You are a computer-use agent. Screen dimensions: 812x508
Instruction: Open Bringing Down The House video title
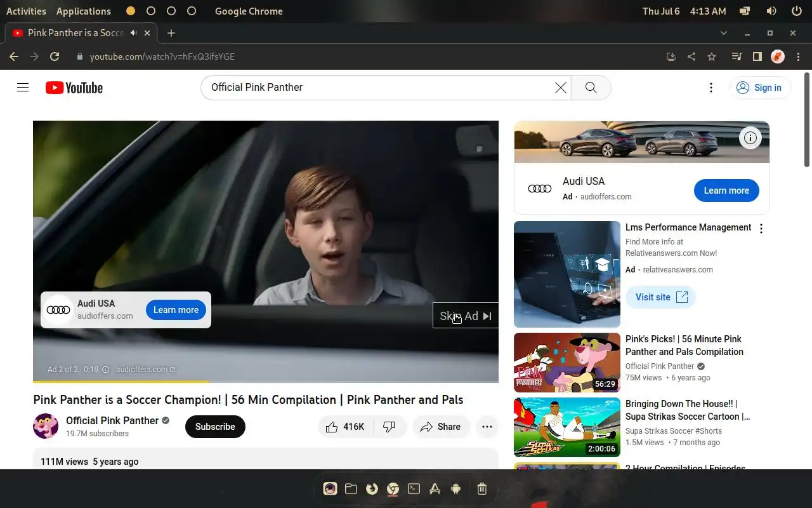pyautogui.click(x=688, y=410)
